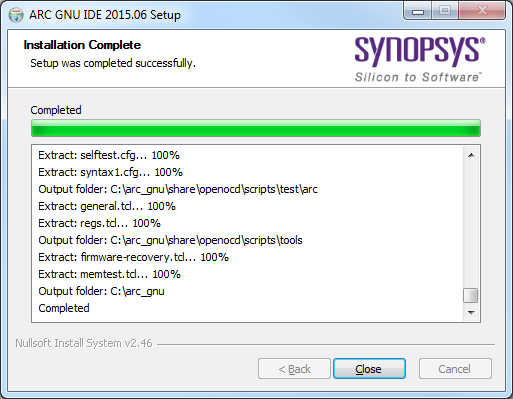Select the 'Output folder: C:\arc_gnu' log line
The height and width of the screenshot is (399, 513).
[101, 291]
